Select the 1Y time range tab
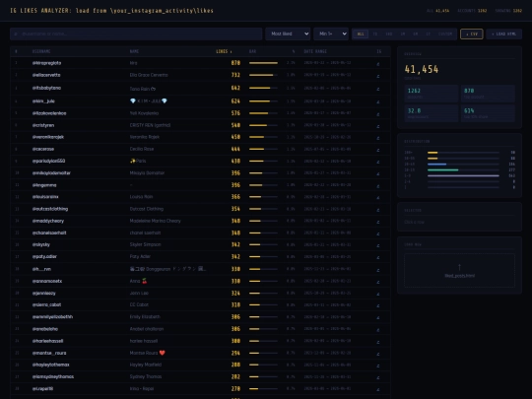532x399 pixels. [x=428, y=33]
